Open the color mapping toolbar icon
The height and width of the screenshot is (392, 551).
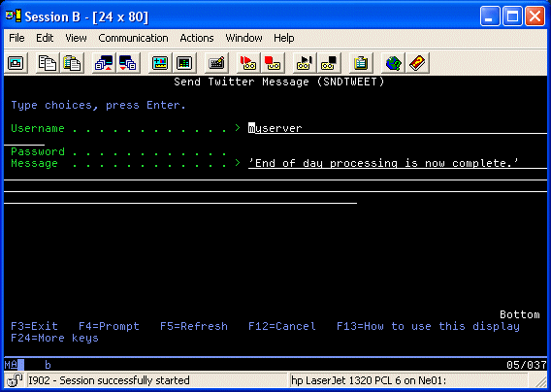[x=184, y=63]
